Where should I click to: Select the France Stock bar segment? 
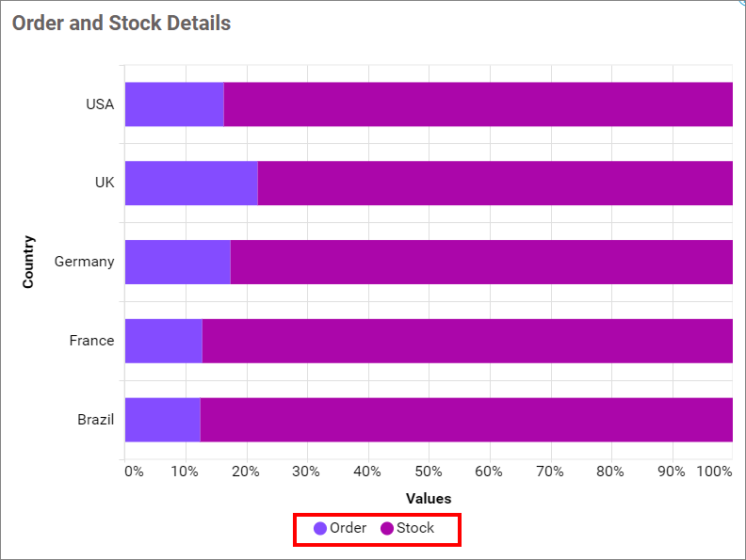tap(467, 341)
